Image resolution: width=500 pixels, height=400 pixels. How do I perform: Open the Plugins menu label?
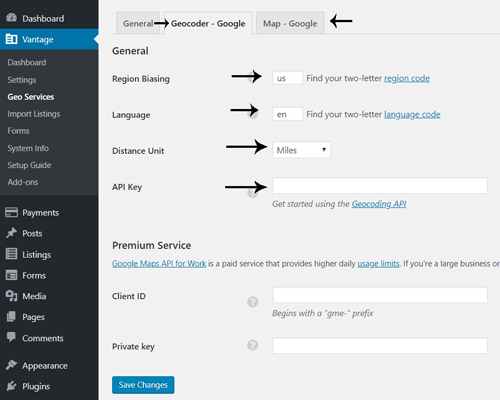tap(36, 386)
